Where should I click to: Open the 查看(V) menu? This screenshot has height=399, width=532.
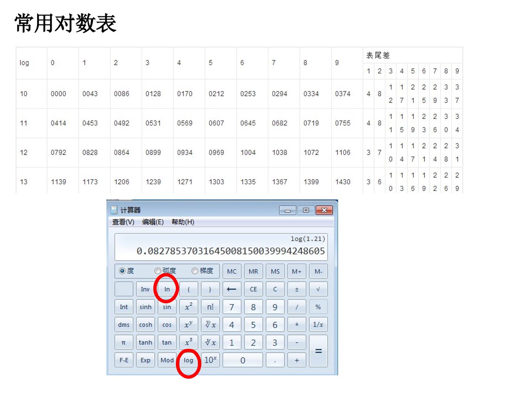tap(123, 222)
